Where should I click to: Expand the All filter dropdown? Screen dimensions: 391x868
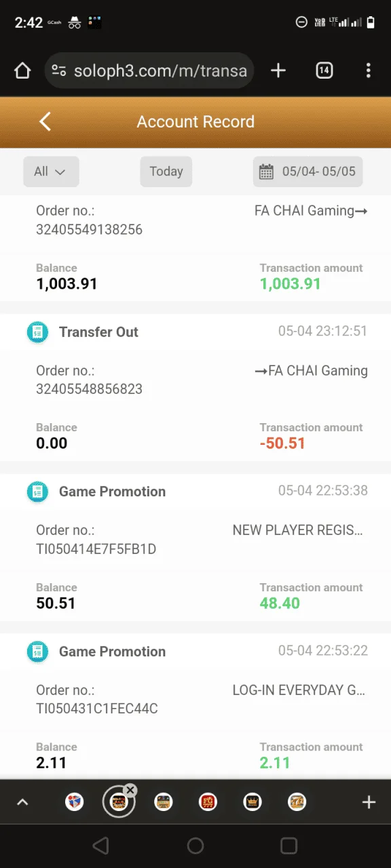click(51, 172)
